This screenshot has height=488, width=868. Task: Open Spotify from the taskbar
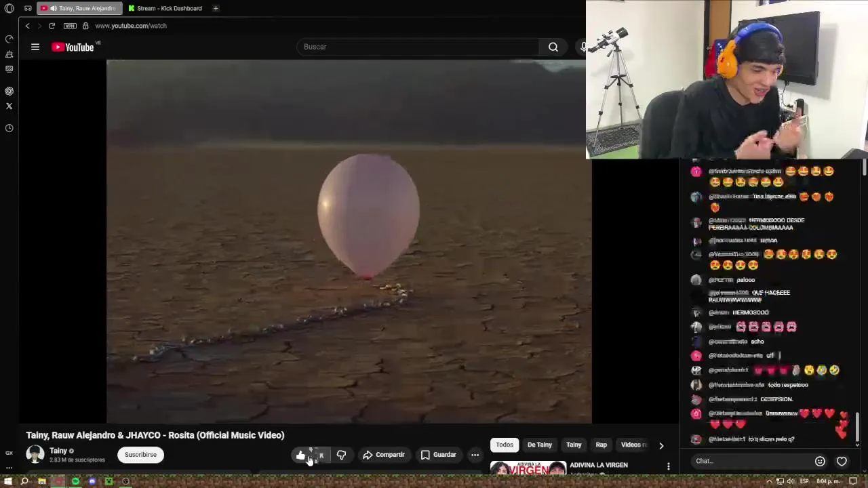pyautogui.click(x=75, y=481)
